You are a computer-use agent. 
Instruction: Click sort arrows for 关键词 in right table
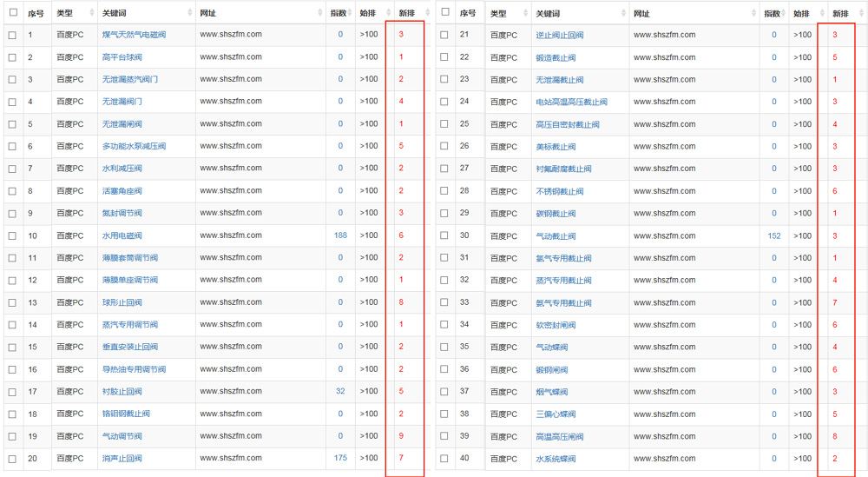(x=623, y=14)
